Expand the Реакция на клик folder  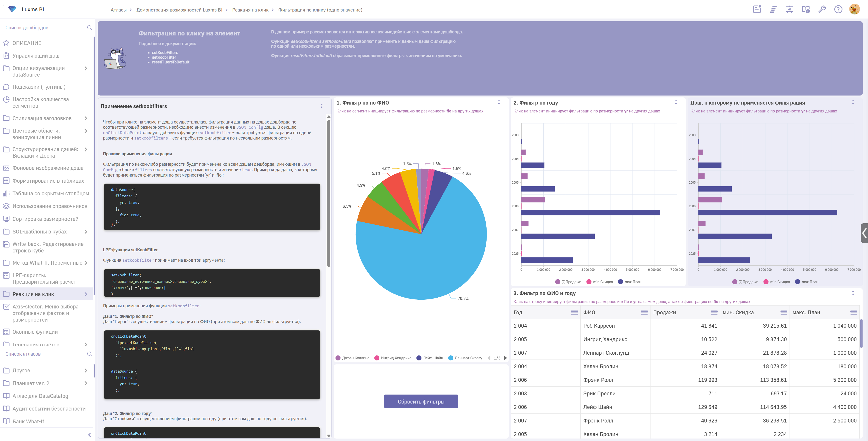point(86,294)
